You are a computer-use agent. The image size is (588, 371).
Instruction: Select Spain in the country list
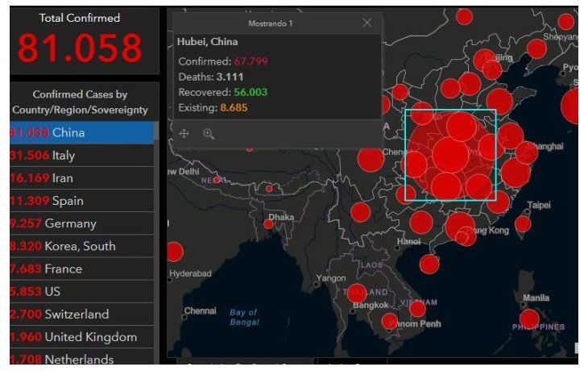coord(81,201)
